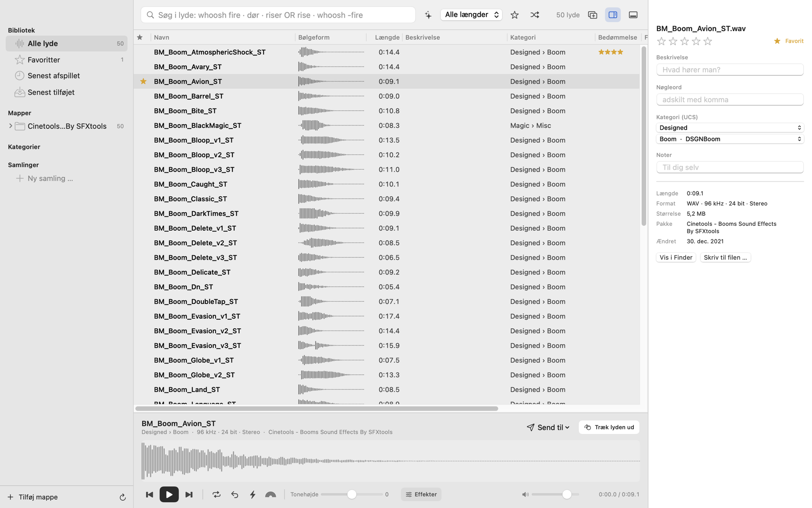Viewport: 812px width, 508px height.
Task: Open the Send til dropdown
Action: click(x=548, y=427)
